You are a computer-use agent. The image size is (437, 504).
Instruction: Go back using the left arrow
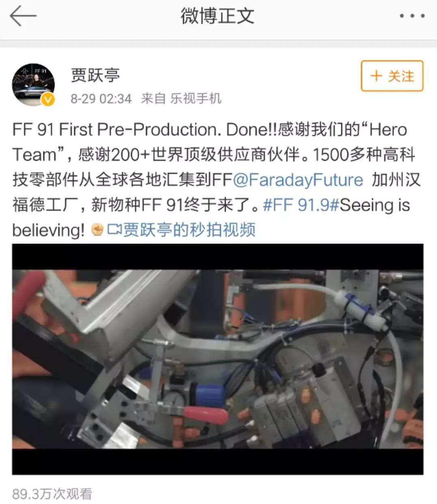[x=23, y=16]
